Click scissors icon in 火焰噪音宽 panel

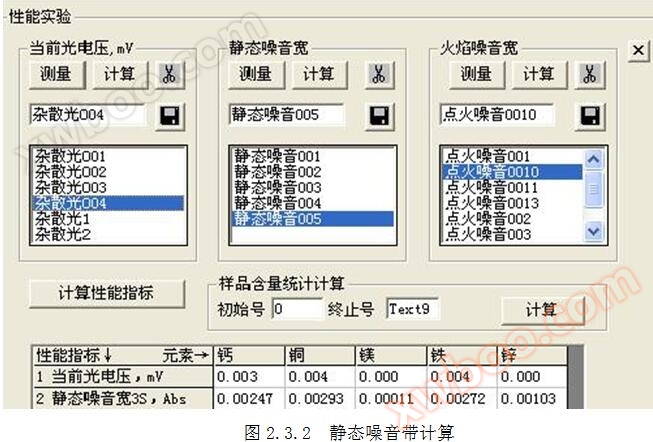[x=590, y=74]
